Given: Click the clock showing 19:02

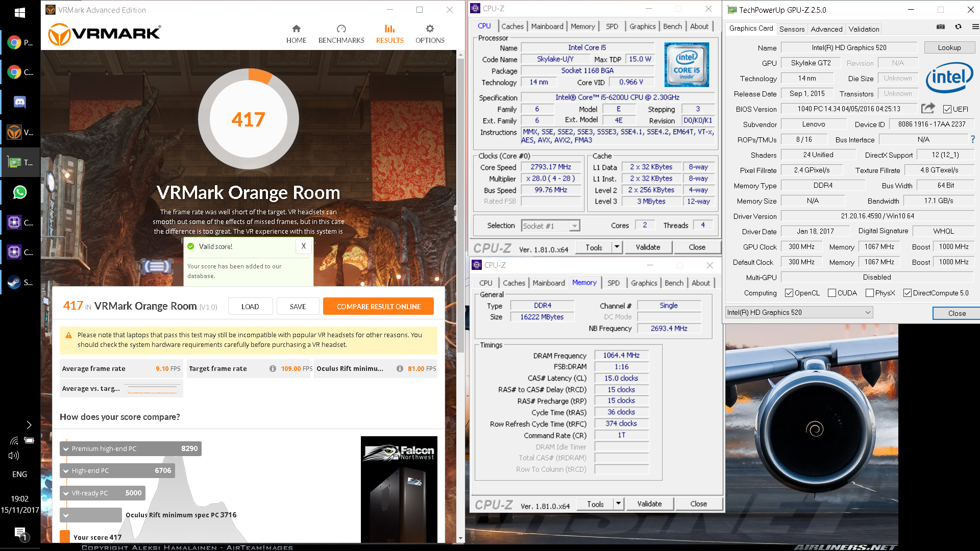Looking at the screenshot, I should (20, 498).
